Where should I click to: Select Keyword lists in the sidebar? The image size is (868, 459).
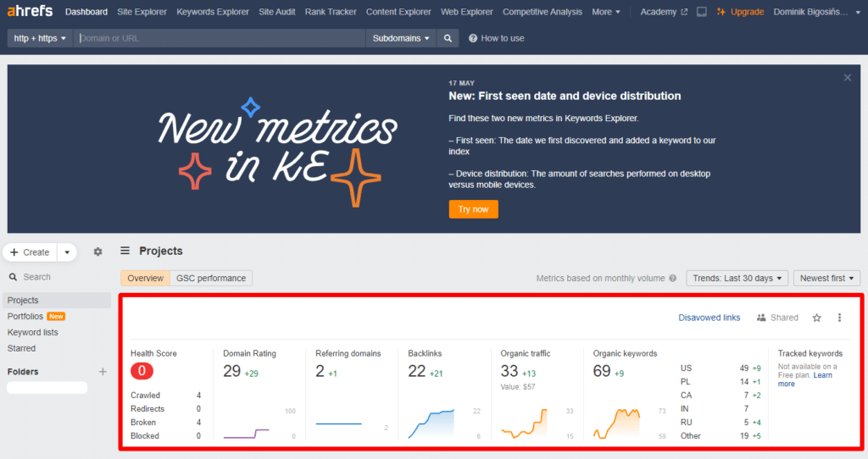[x=33, y=332]
